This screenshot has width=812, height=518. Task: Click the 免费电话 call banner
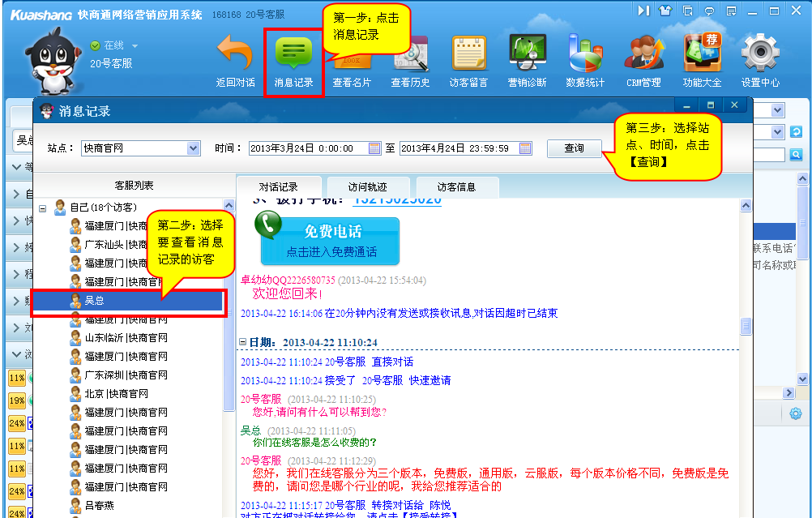tap(330, 238)
